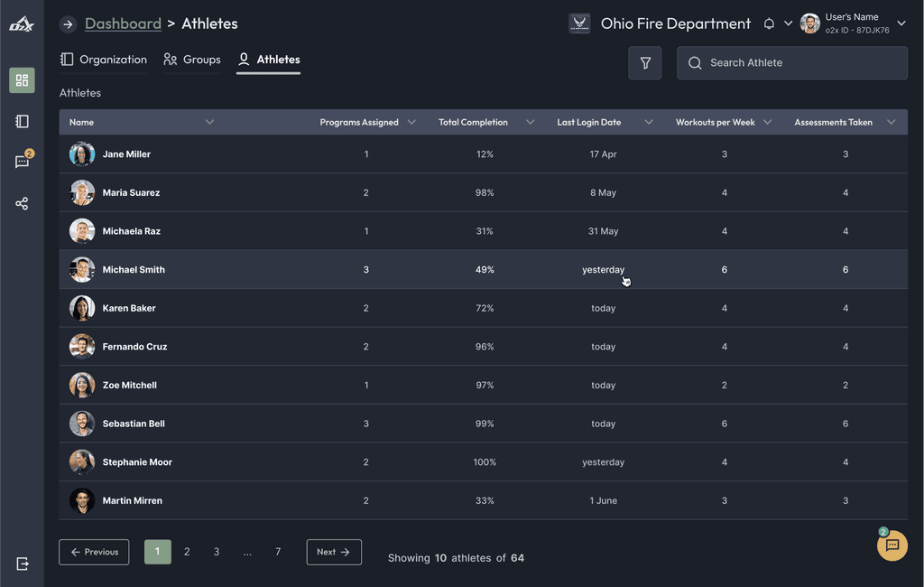Open Maria Suarez's avatar
Screen dimensions: 924x587
pos(82,192)
